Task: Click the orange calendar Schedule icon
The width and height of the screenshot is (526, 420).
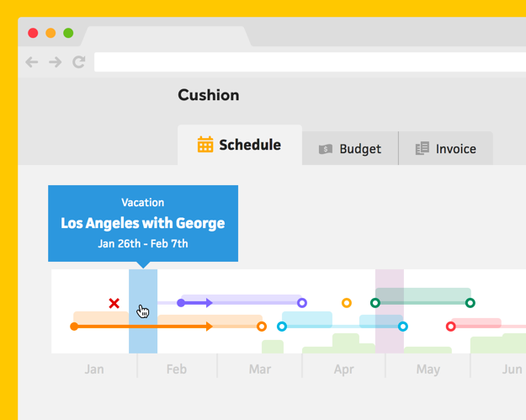Action: tap(205, 145)
